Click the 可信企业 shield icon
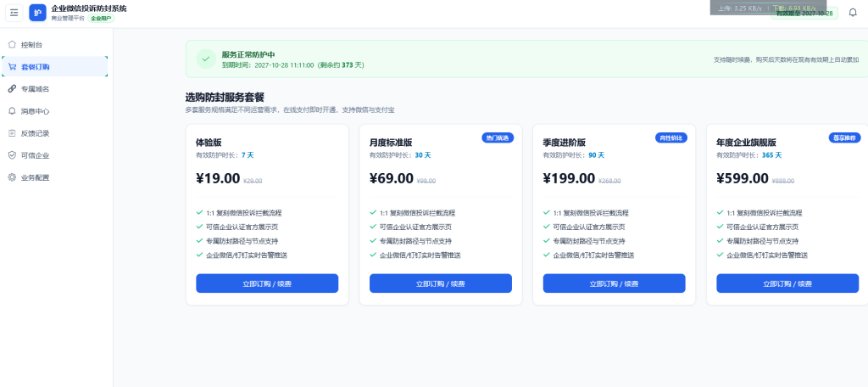This screenshot has height=387, width=868. 12,155
